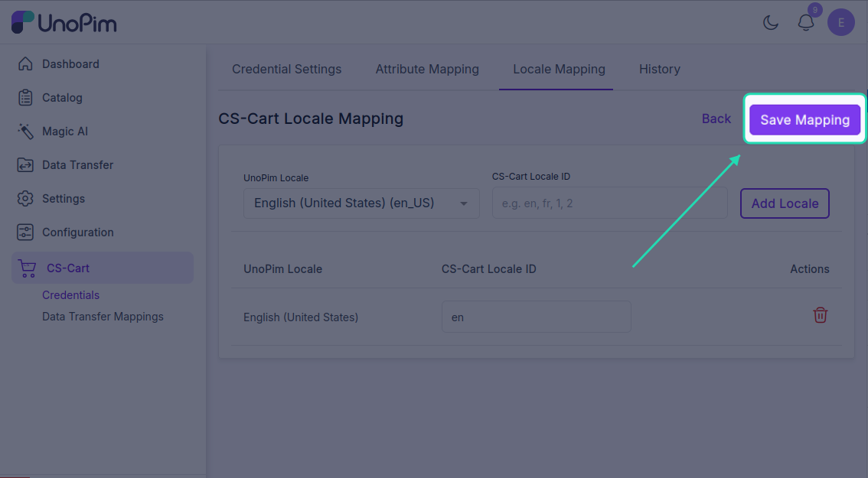Switch to History tab

(660, 69)
